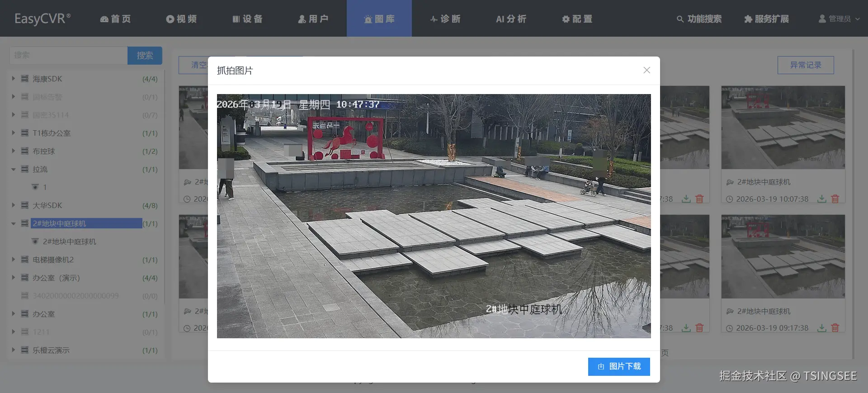This screenshot has height=393, width=868.
Task: Select the 大华SDK group label
Action: pos(47,205)
